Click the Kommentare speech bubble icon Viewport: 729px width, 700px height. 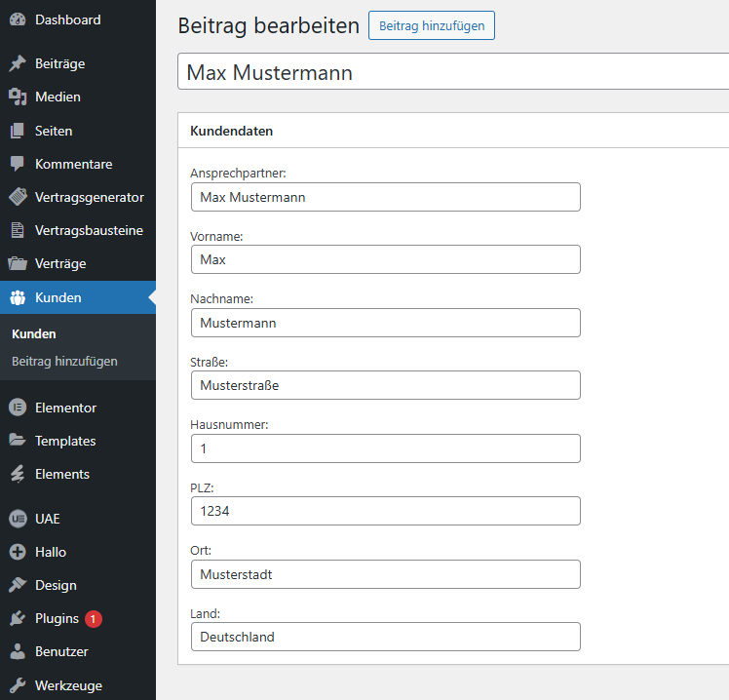pyautogui.click(x=18, y=164)
